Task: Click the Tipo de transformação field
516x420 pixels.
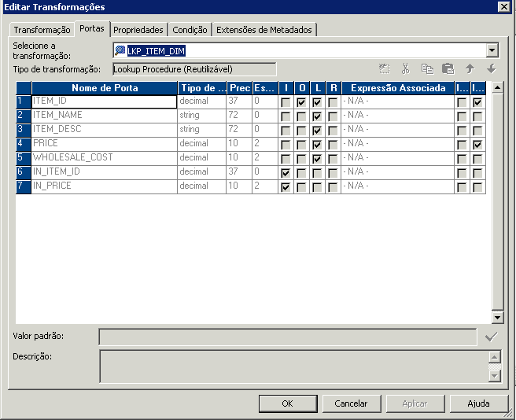Action: (194, 69)
